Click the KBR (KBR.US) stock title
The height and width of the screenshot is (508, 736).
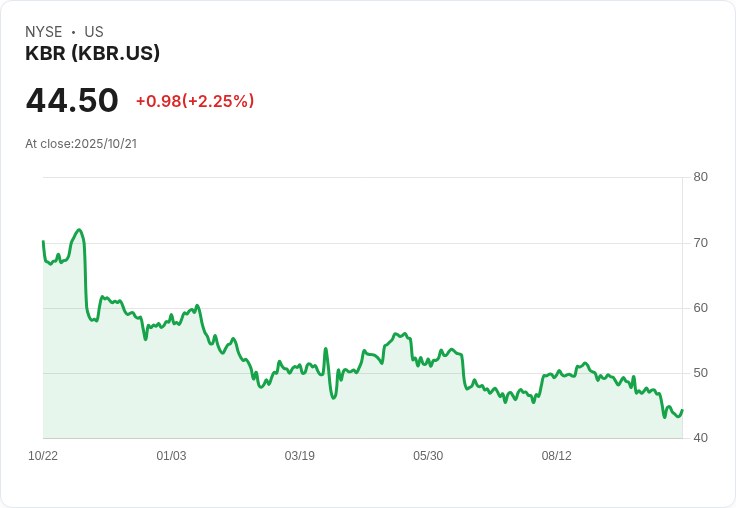[x=92, y=54]
